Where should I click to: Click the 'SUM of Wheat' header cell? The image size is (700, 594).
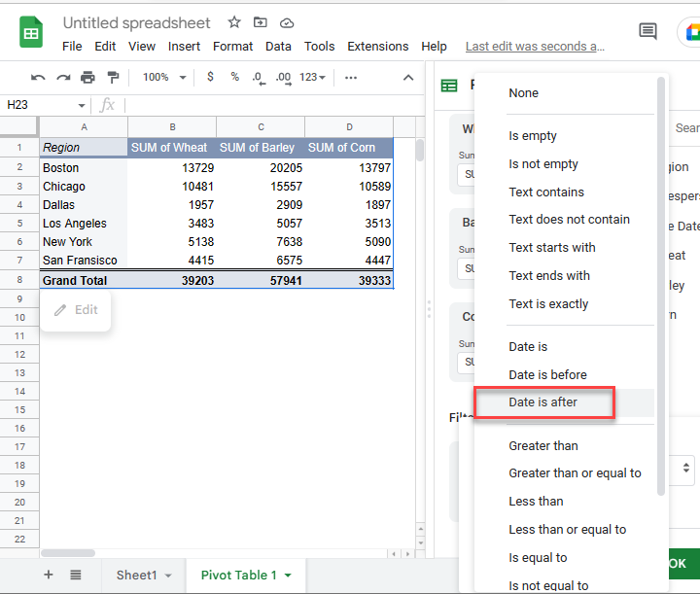(172, 148)
